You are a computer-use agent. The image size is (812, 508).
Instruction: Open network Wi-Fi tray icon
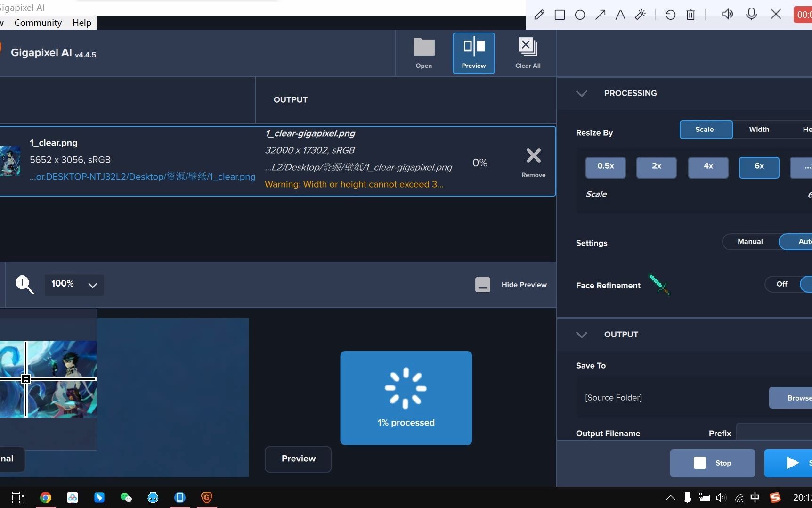(x=739, y=498)
